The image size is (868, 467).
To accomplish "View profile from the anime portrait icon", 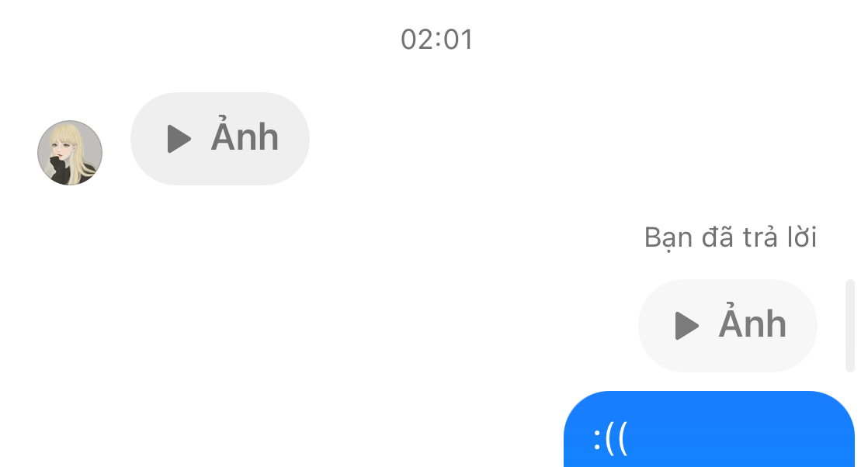I will coord(70,153).
